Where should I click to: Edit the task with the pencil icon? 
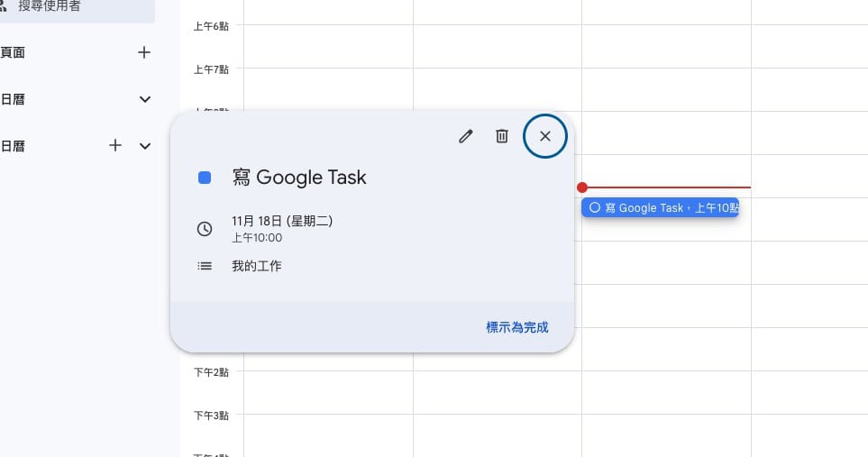point(466,136)
